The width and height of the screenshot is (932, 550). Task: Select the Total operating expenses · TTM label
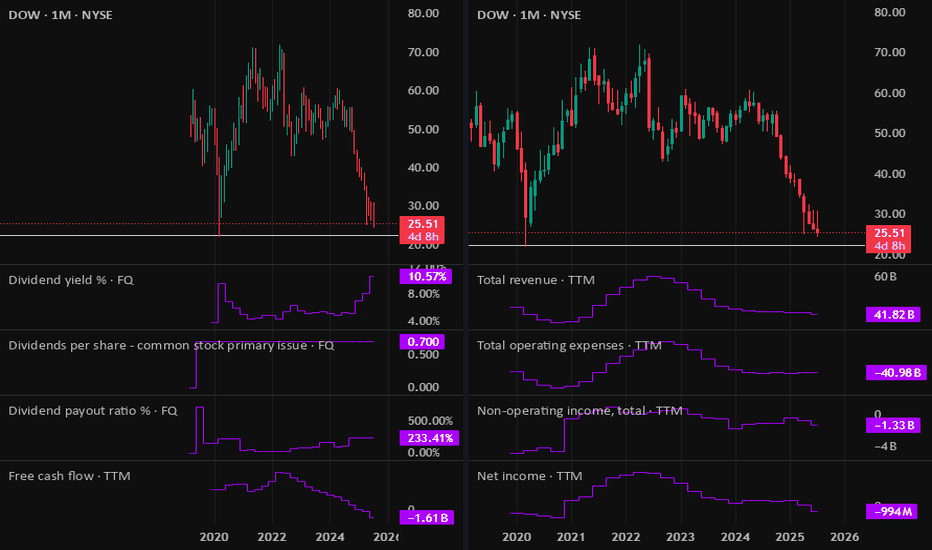coord(569,345)
